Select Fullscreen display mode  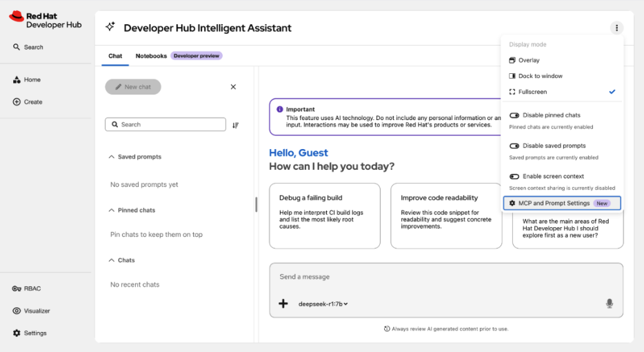[x=562, y=92]
